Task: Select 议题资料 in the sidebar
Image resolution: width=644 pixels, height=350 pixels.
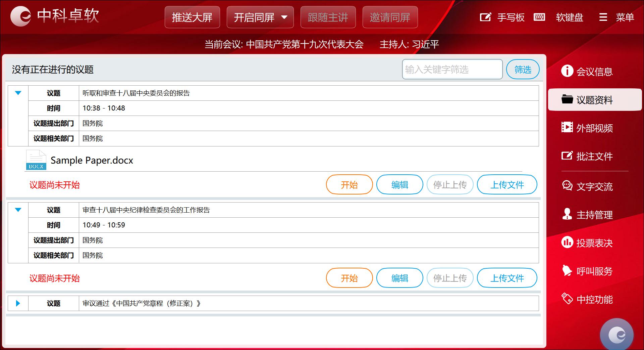Action: (595, 99)
